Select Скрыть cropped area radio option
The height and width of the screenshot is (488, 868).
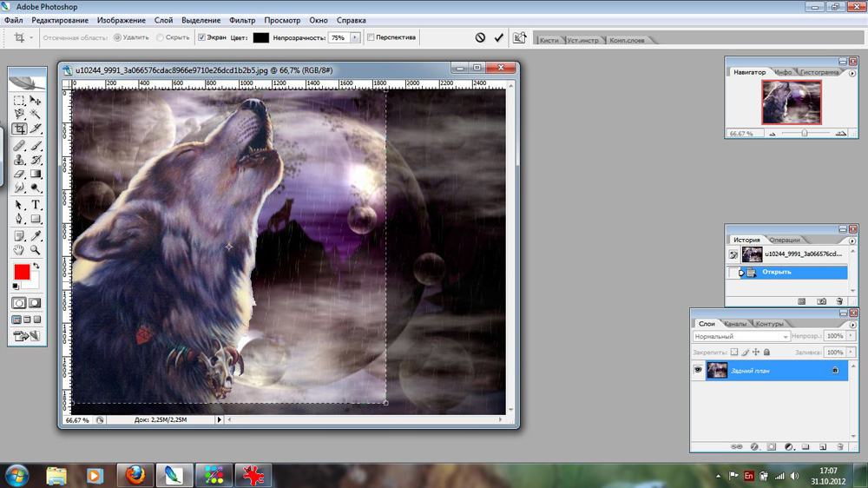pos(160,37)
